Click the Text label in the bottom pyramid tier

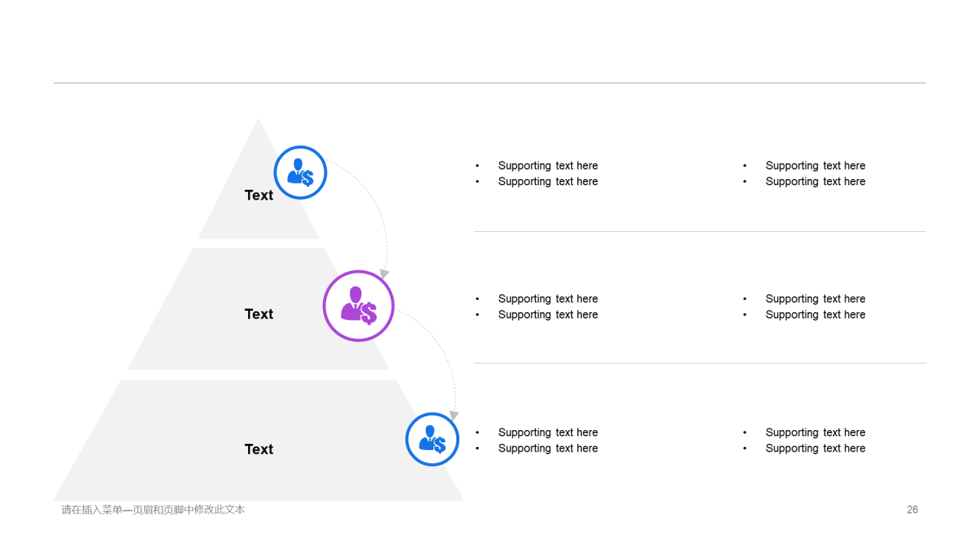[x=259, y=449]
